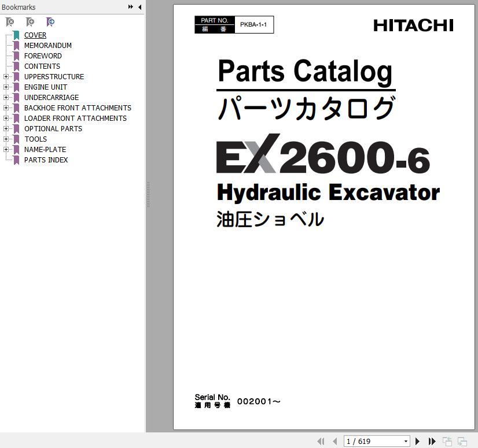Image resolution: width=478 pixels, height=448 pixels.
Task: Open the MEMORANDUM bookmark
Action: (47, 46)
